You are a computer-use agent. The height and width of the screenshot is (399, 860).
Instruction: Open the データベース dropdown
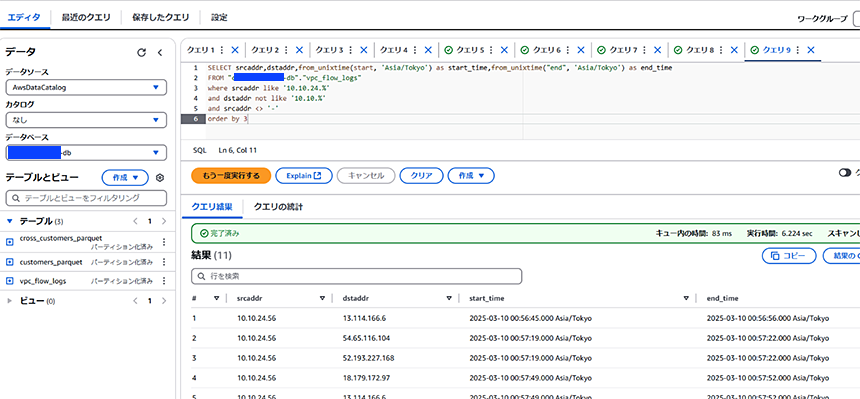point(86,153)
